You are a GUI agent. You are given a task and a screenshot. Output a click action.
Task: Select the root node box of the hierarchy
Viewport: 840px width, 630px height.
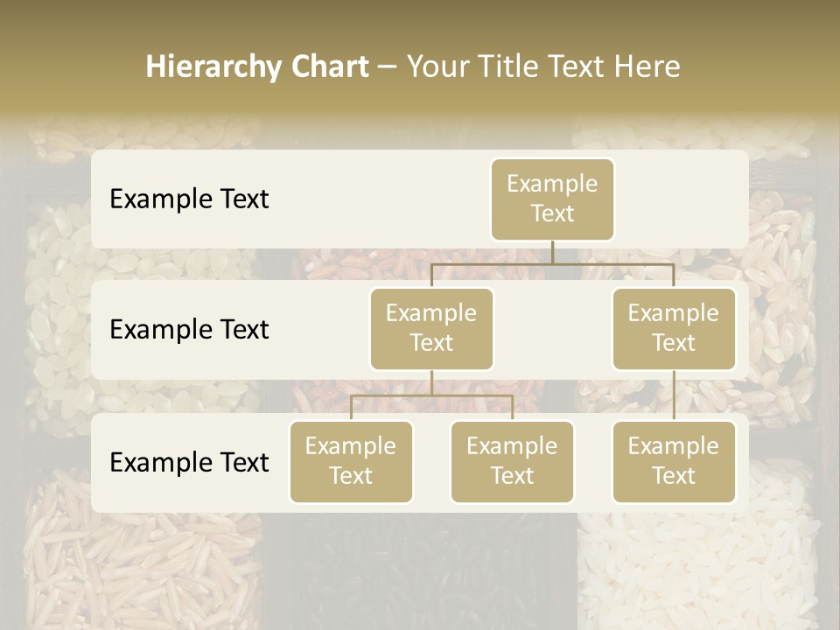pyautogui.click(x=552, y=199)
